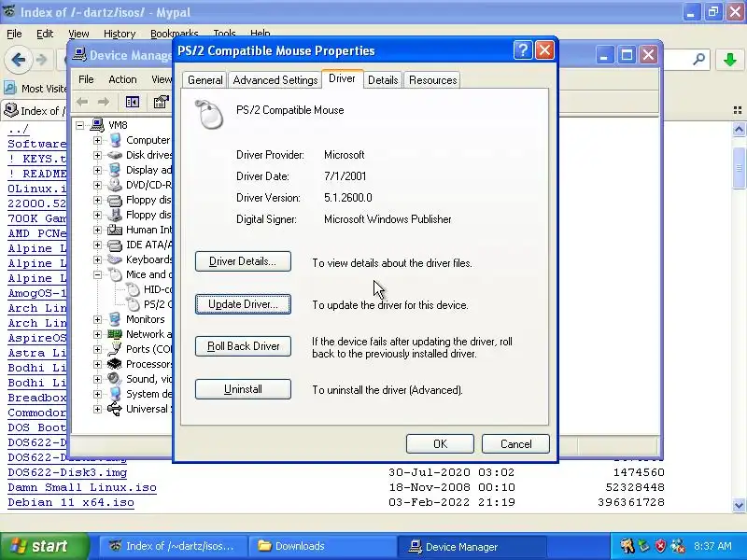This screenshot has width=747, height=560.
Task: Click Uninstall driver button
Action: point(243,389)
